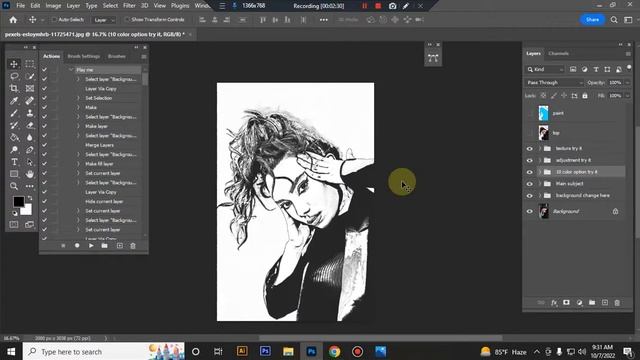640x360 pixels.
Task: Open the File menu
Action: pyautogui.click(x=20, y=6)
